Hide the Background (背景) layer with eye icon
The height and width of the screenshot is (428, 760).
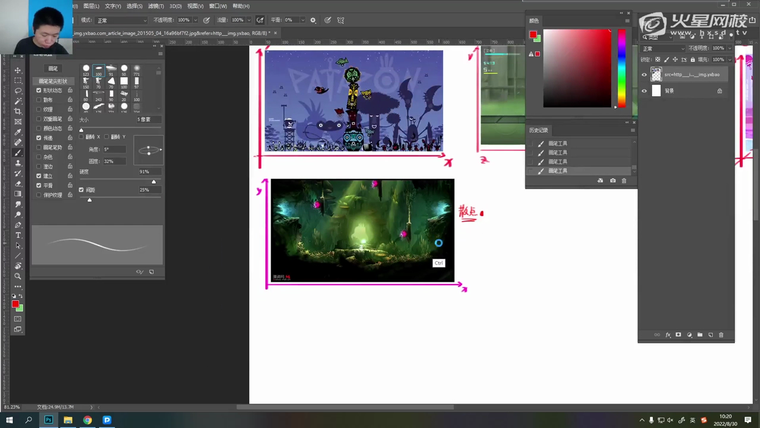click(644, 90)
